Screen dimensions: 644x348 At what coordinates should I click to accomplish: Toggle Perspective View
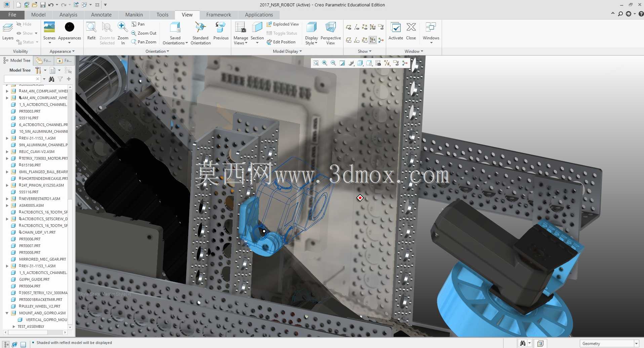pyautogui.click(x=331, y=33)
